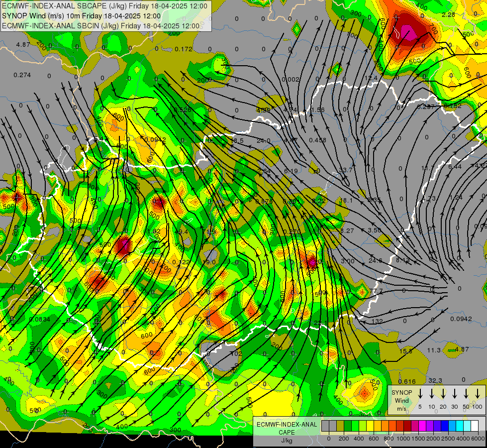Click the SYNOP label in wind legend
Image resolution: width=487 pixels, height=448 pixels.
(x=401, y=393)
